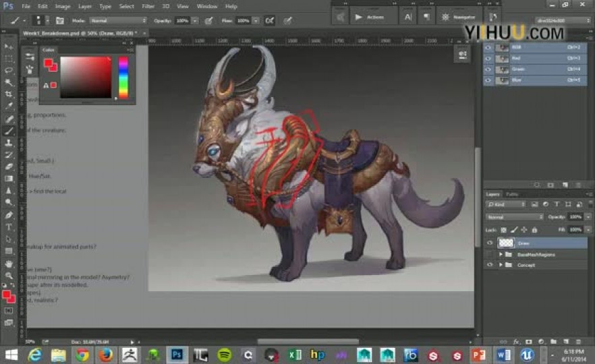Select the Hand tool

pyautogui.click(x=8, y=264)
